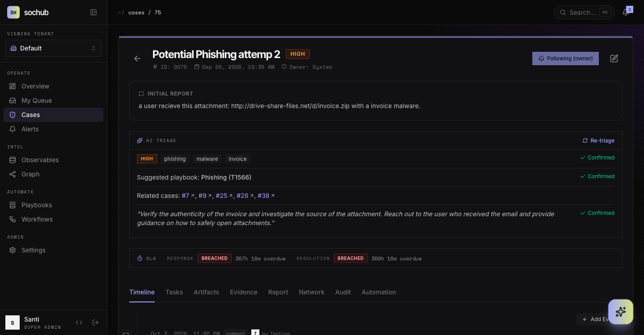Open the AI assistant sparkle button
644x335 pixels.
620,312
